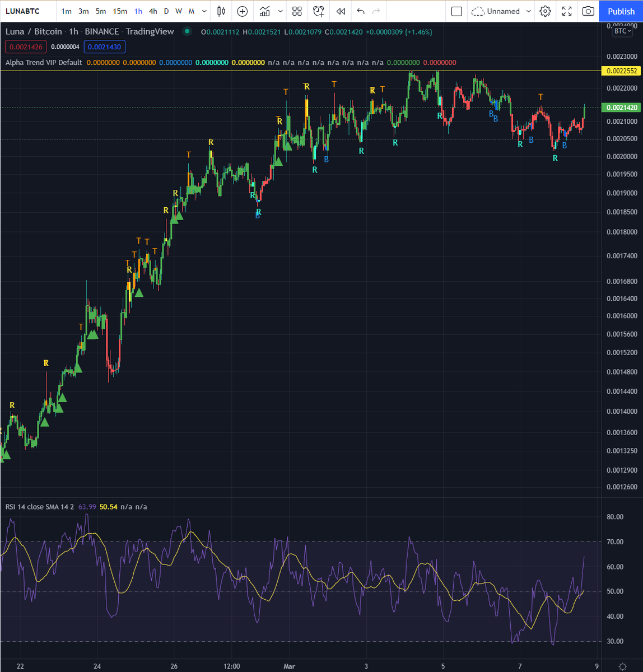Undo the last chart action
The image size is (643, 672).
(361, 11)
